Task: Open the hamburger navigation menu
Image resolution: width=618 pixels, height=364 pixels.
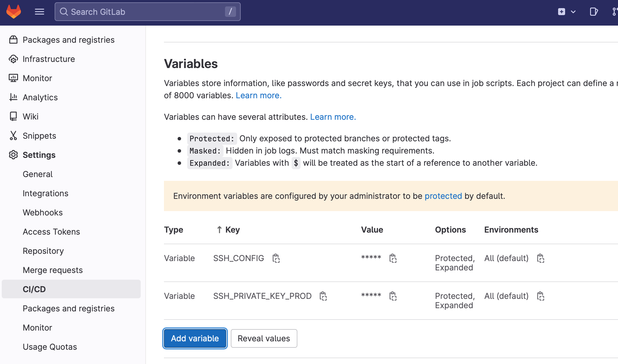Action: click(x=40, y=12)
